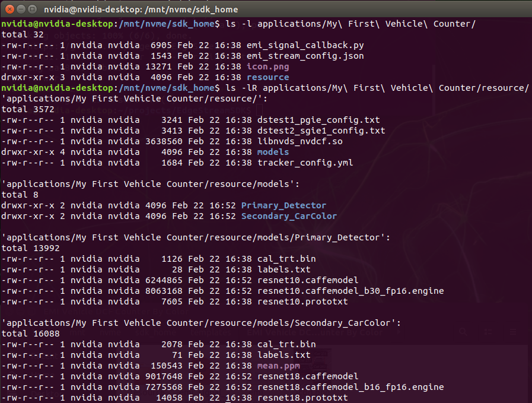532x403 pixels.
Task: Maximize the terminal window
Action: pyautogui.click(x=32, y=9)
